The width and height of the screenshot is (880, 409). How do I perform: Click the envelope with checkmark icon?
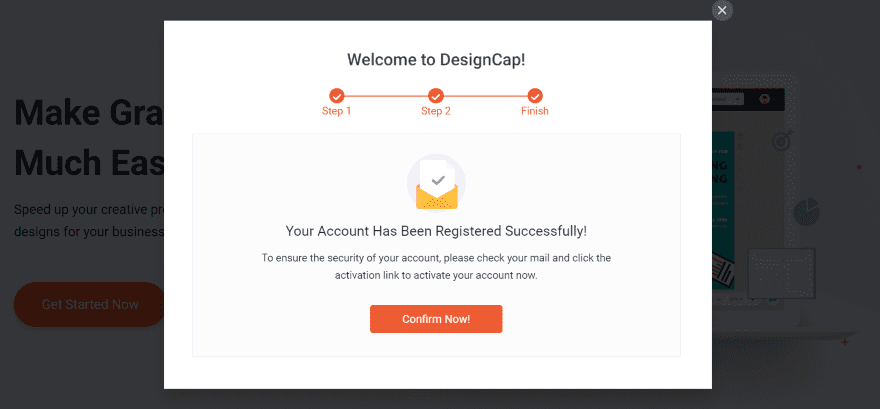(x=437, y=183)
